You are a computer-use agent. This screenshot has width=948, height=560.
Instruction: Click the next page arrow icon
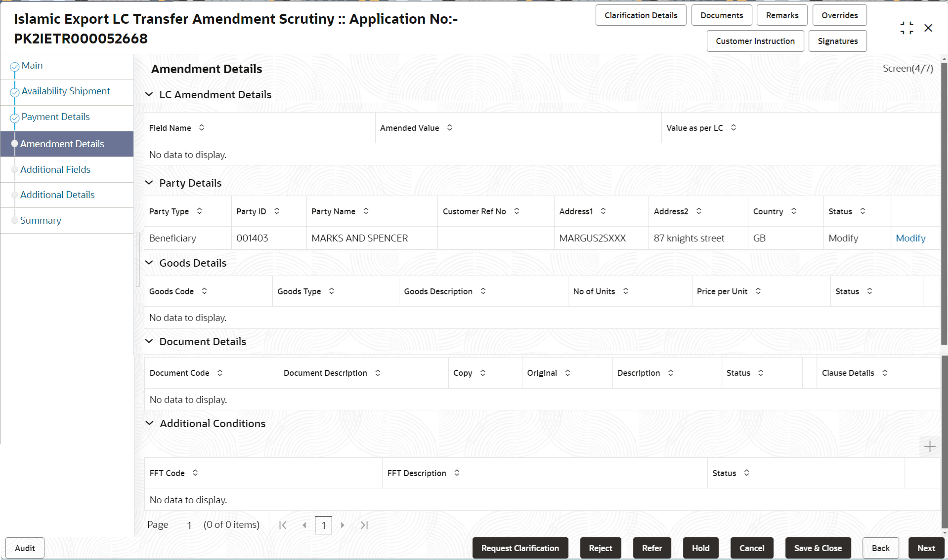coord(343,525)
